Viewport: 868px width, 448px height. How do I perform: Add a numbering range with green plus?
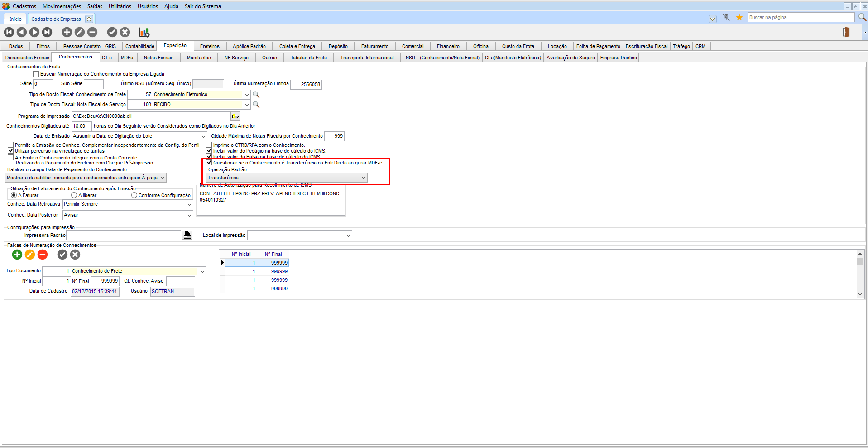click(x=17, y=255)
